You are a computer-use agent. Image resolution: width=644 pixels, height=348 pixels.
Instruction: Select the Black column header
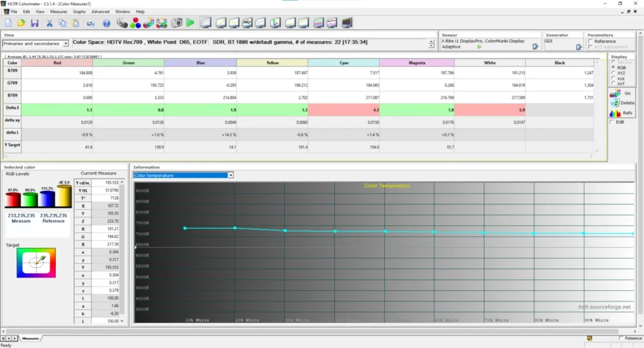click(x=559, y=63)
